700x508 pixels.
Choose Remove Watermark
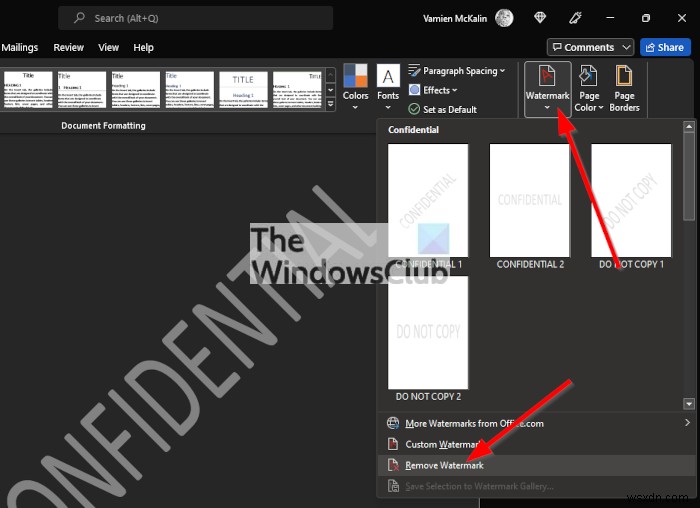[535, 465]
